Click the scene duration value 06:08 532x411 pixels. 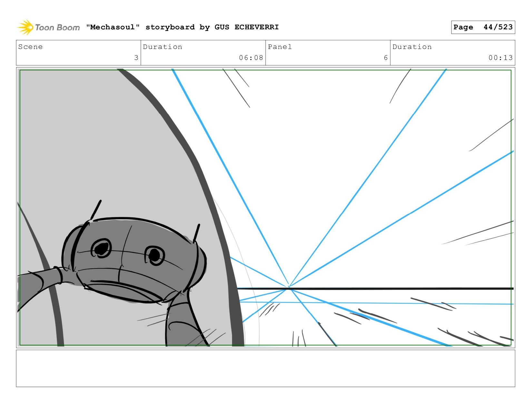click(251, 58)
